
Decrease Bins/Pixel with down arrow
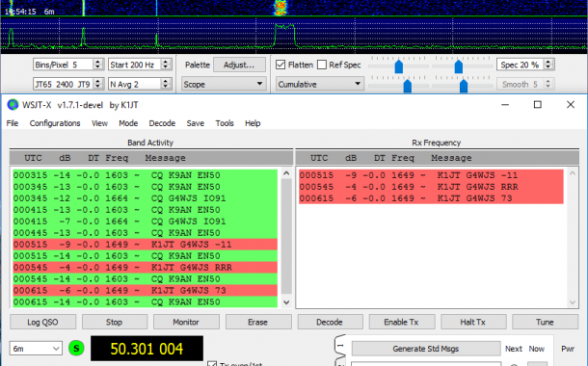(97, 67)
